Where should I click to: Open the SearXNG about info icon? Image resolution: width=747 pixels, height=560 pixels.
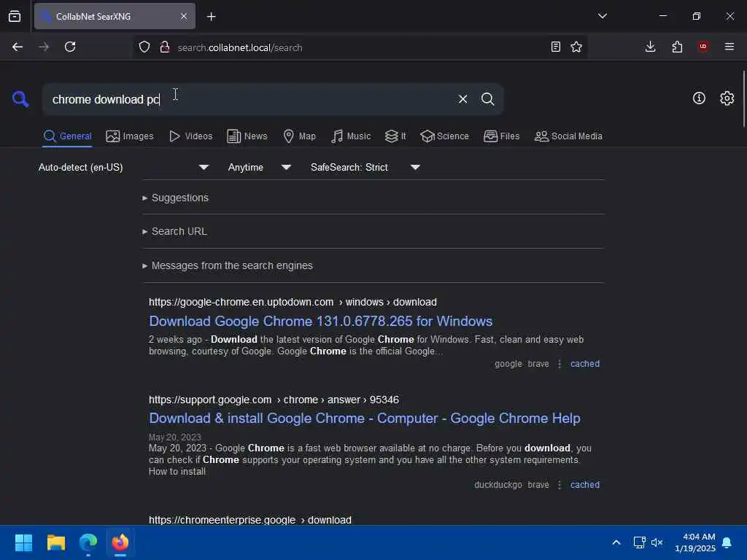tap(699, 98)
